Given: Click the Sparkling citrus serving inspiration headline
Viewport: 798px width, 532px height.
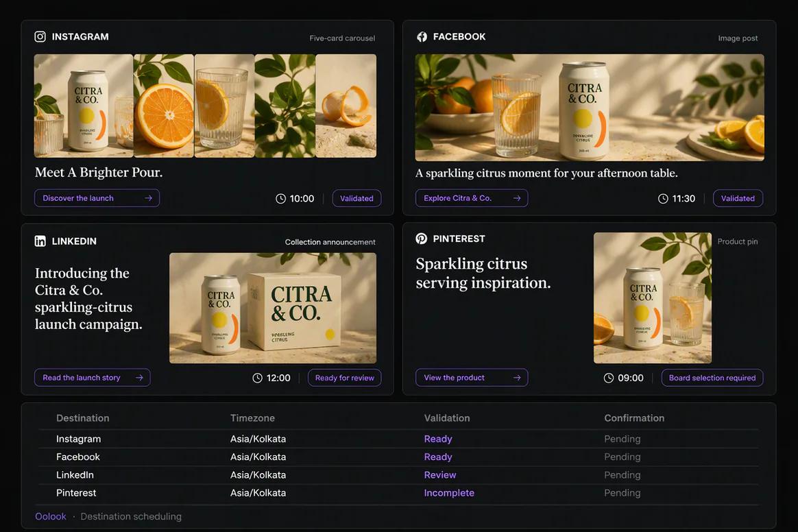Looking at the screenshot, I should [x=483, y=274].
